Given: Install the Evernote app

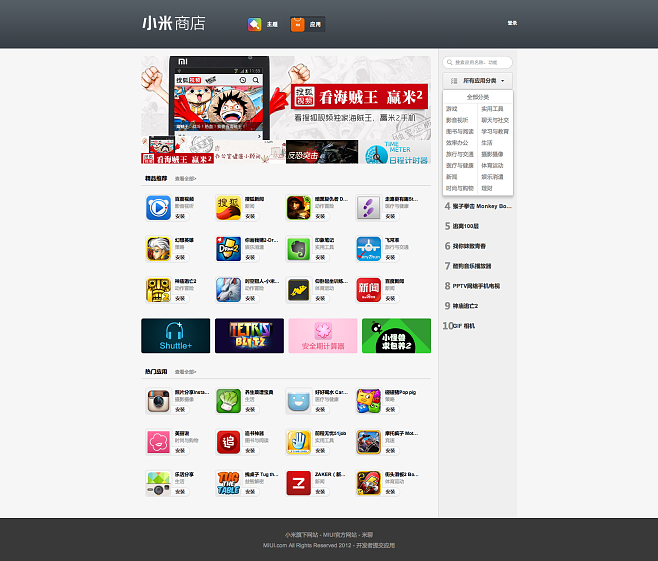Looking at the screenshot, I should point(320,257).
